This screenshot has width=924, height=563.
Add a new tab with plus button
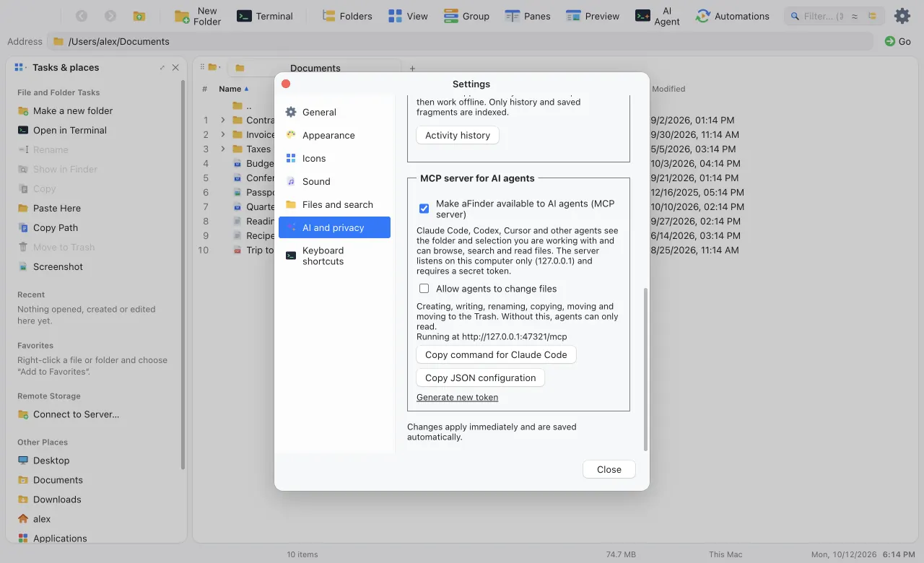click(x=412, y=69)
